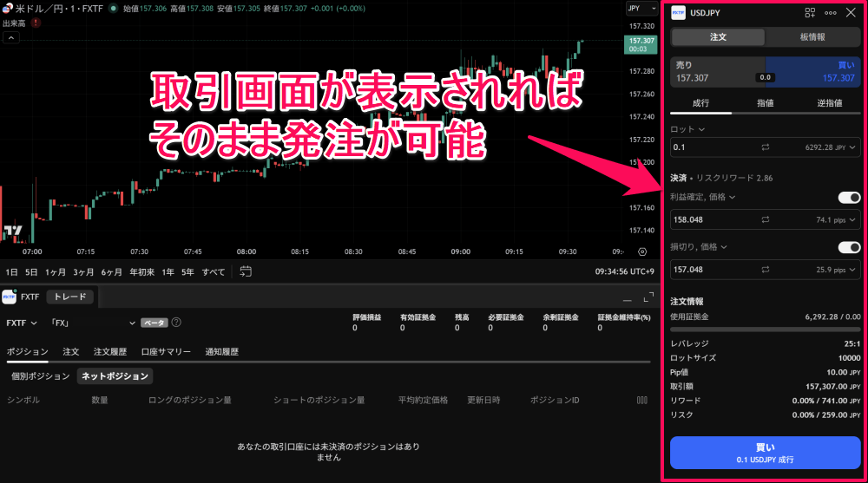Switch to the 注文 tab in order panel
The height and width of the screenshot is (483, 868).
[718, 37]
